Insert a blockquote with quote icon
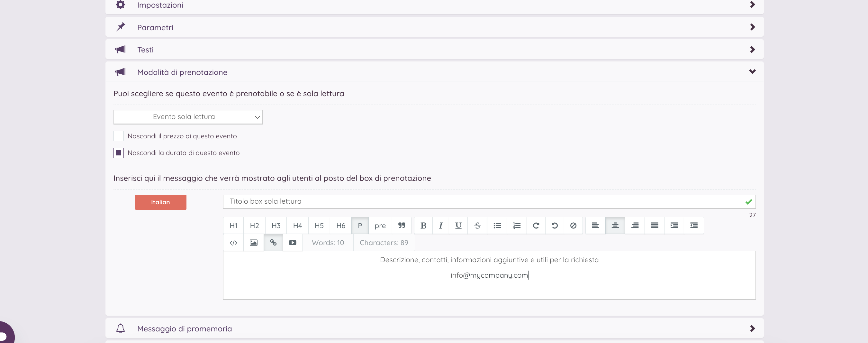 tap(402, 225)
